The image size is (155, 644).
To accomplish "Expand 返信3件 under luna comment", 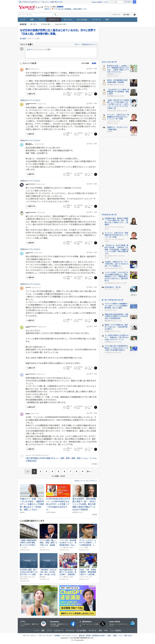I will [x=30, y=449].
